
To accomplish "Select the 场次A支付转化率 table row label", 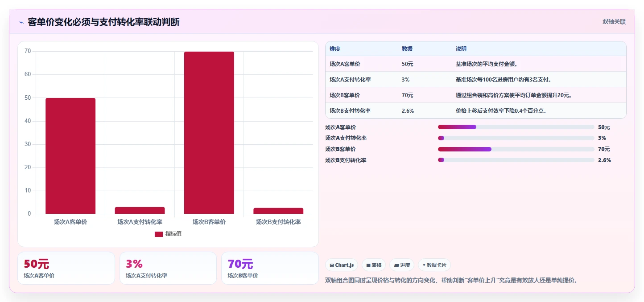I will [x=350, y=80].
